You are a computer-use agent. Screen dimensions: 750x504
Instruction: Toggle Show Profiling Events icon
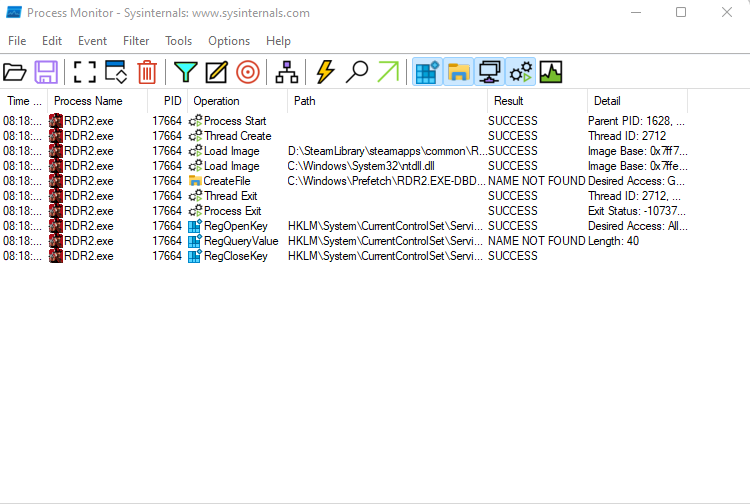click(551, 72)
